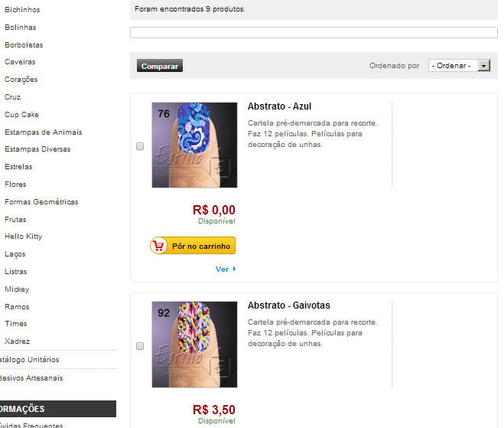Check the Abstrato - Gaivotas compare checkbox
The width and height of the screenshot is (504, 428).
click(x=140, y=346)
